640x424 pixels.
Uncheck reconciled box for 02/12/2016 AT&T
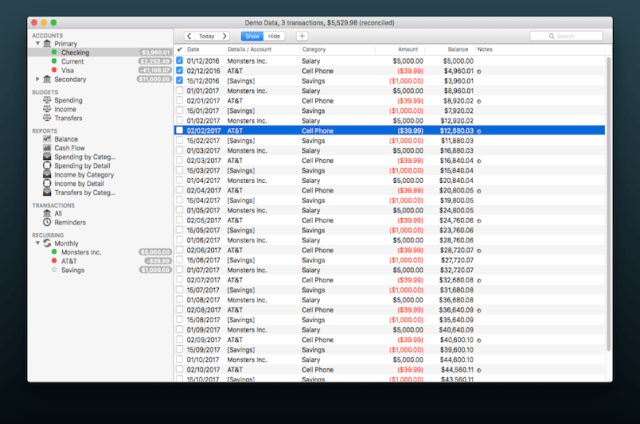click(180, 71)
